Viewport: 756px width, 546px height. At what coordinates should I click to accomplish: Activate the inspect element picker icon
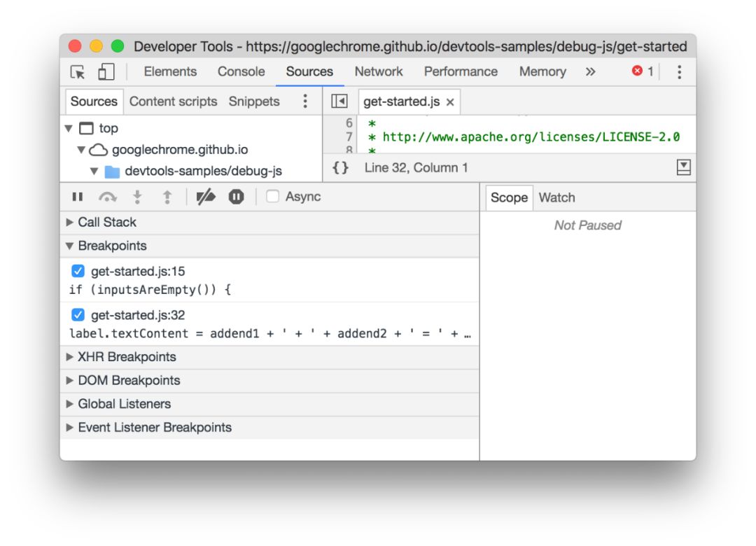[78, 72]
